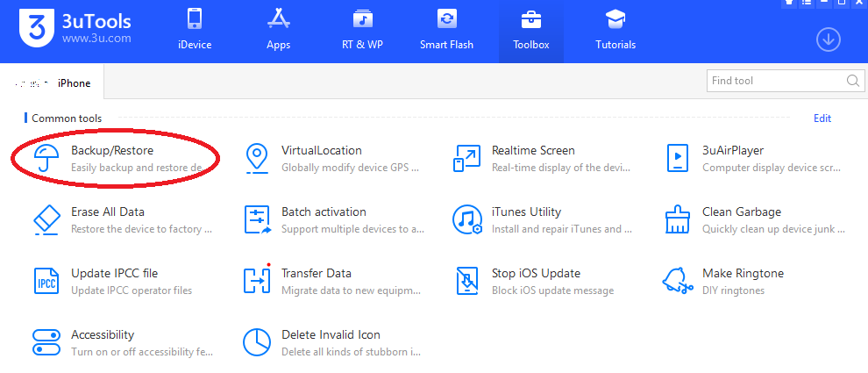Open the Apps tab
Image resolution: width=868 pixels, height=373 pixels.
coord(279,31)
